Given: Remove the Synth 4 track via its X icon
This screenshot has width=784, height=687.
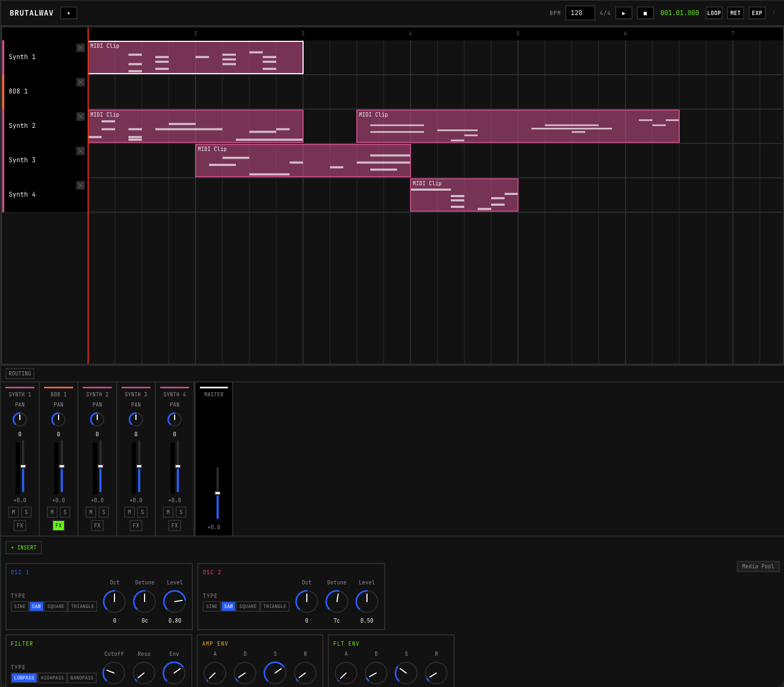Looking at the screenshot, I should [x=81, y=185].
